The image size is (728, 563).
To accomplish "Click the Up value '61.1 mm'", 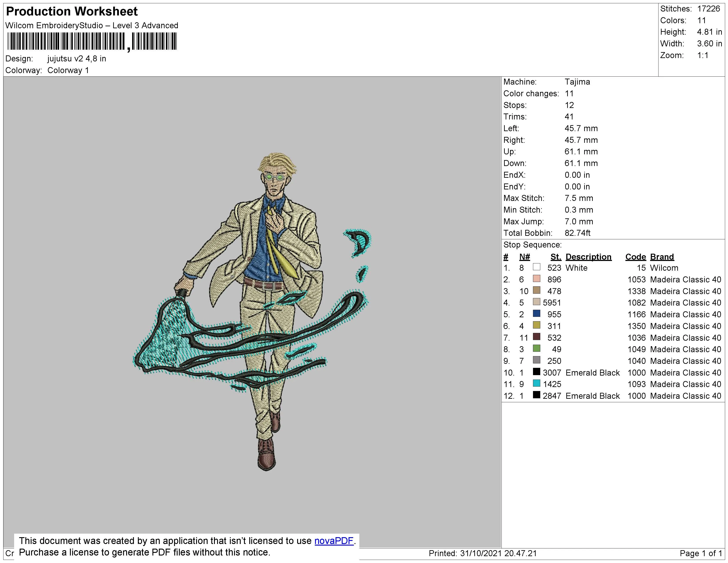I will pyautogui.click(x=581, y=151).
